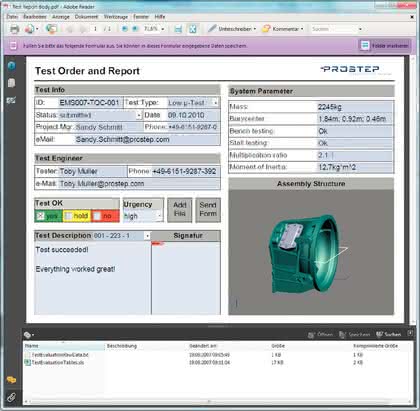The height and width of the screenshot is (411, 420).
Task: Go to the previous page with the arrow
Action: click(70, 29)
